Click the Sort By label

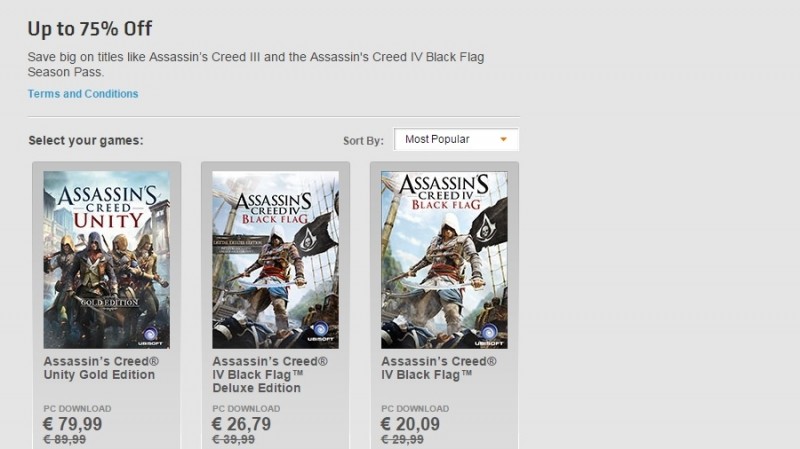(x=363, y=141)
